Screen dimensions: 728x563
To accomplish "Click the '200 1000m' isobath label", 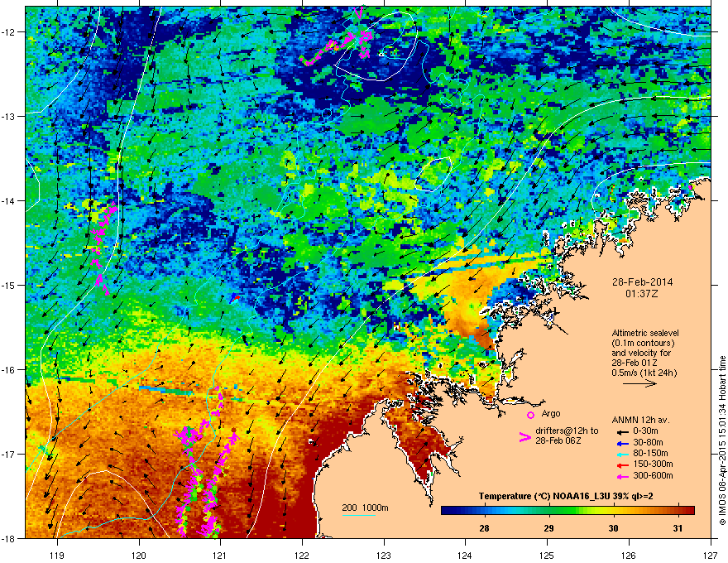I will pos(365,508).
